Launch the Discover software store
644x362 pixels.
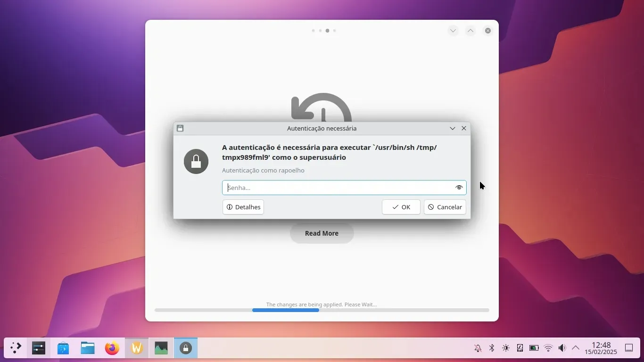click(63, 348)
